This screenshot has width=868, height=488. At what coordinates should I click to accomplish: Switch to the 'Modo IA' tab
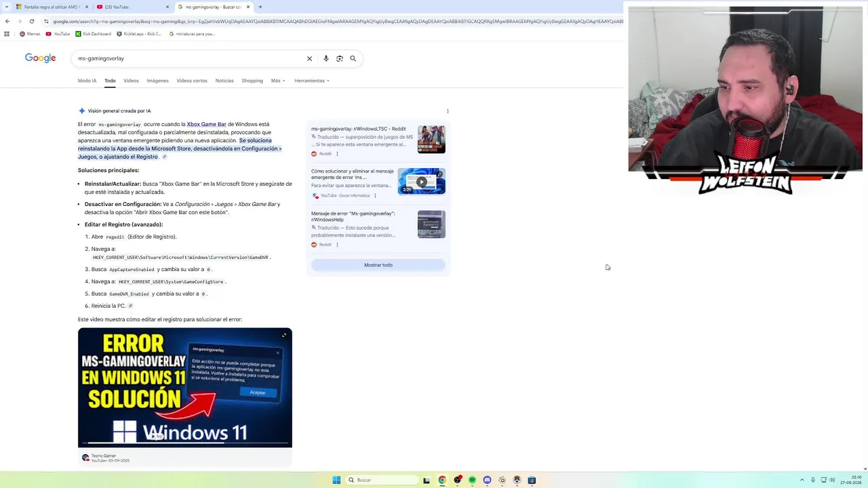[x=87, y=81]
